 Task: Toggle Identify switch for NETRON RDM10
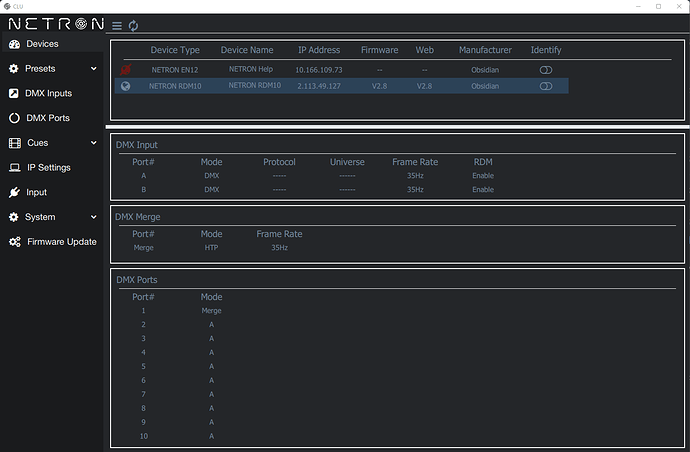tap(546, 86)
